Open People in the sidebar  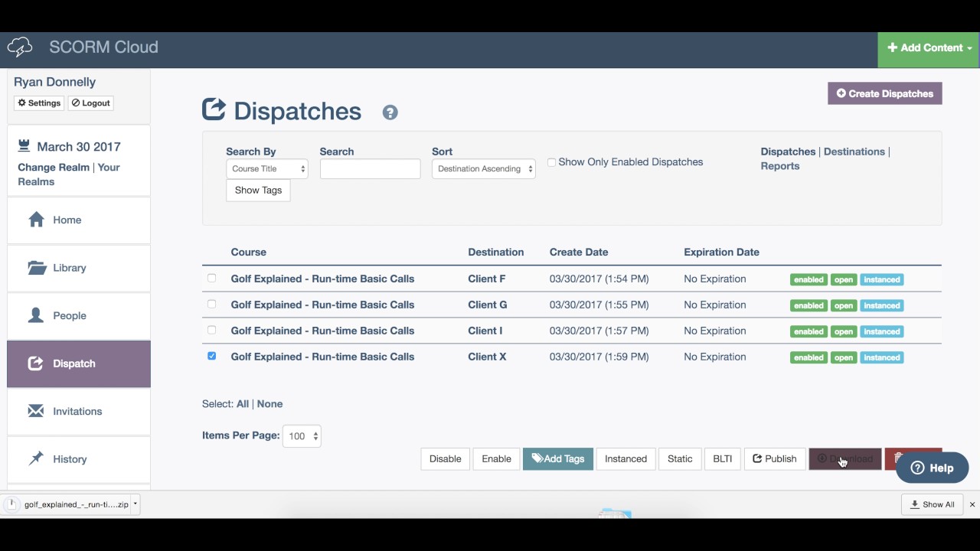(x=79, y=315)
